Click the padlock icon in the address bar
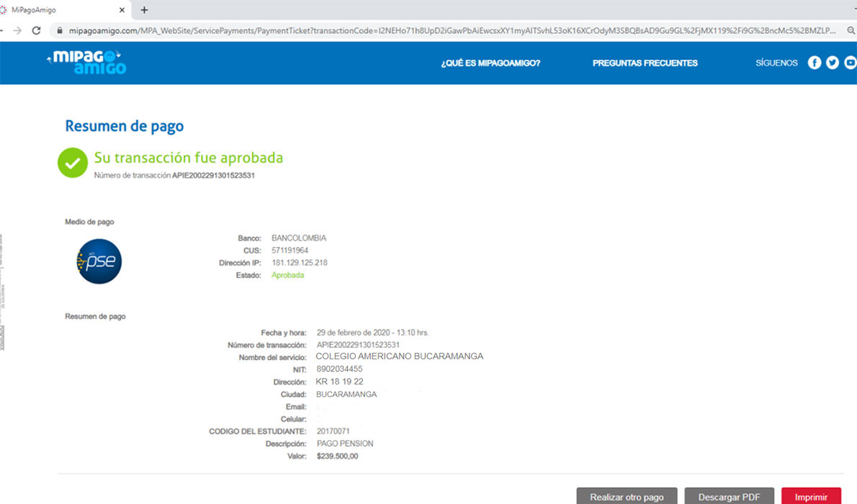 coord(59,31)
